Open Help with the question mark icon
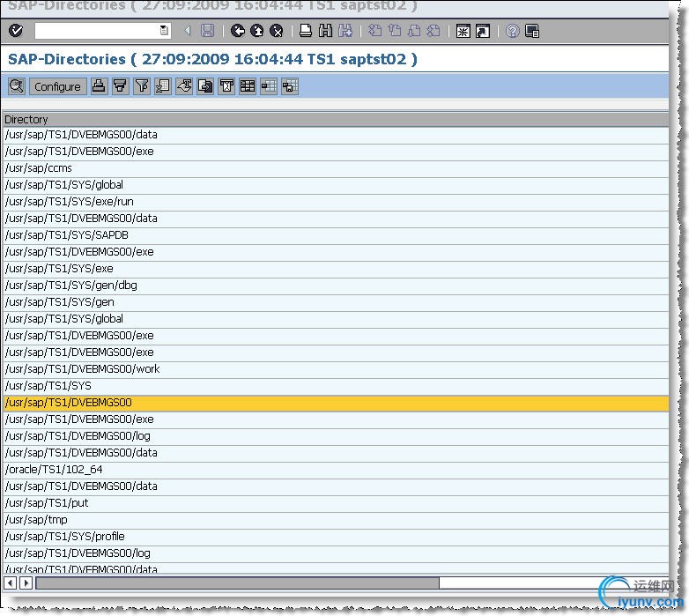Screen dimensions: 689x616 513,31
